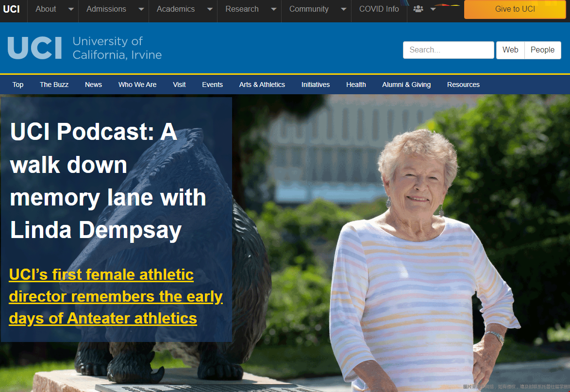This screenshot has height=392, width=570.
Task: Go to The Buzz section
Action: [54, 85]
